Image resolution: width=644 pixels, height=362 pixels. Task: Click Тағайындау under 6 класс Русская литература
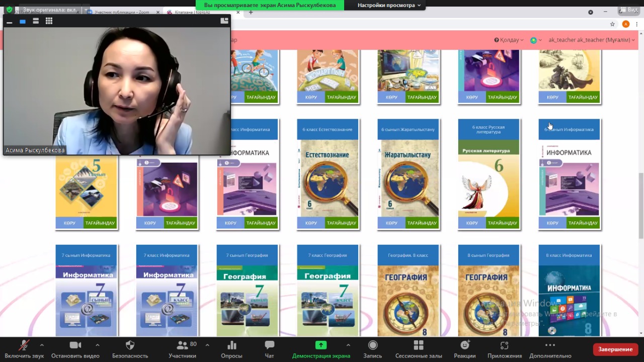click(503, 223)
